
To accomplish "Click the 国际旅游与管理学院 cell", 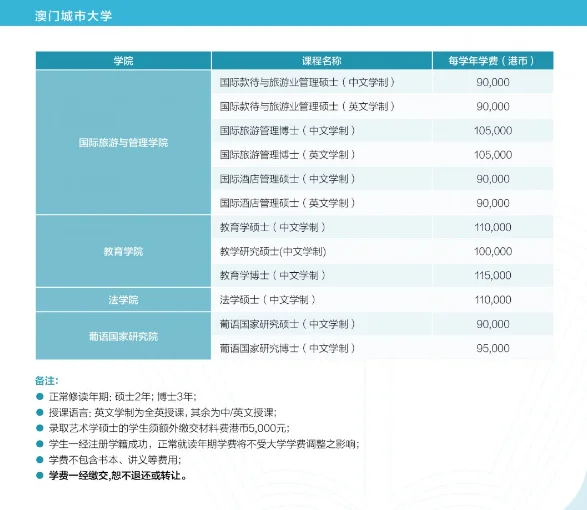I will coord(123,142).
